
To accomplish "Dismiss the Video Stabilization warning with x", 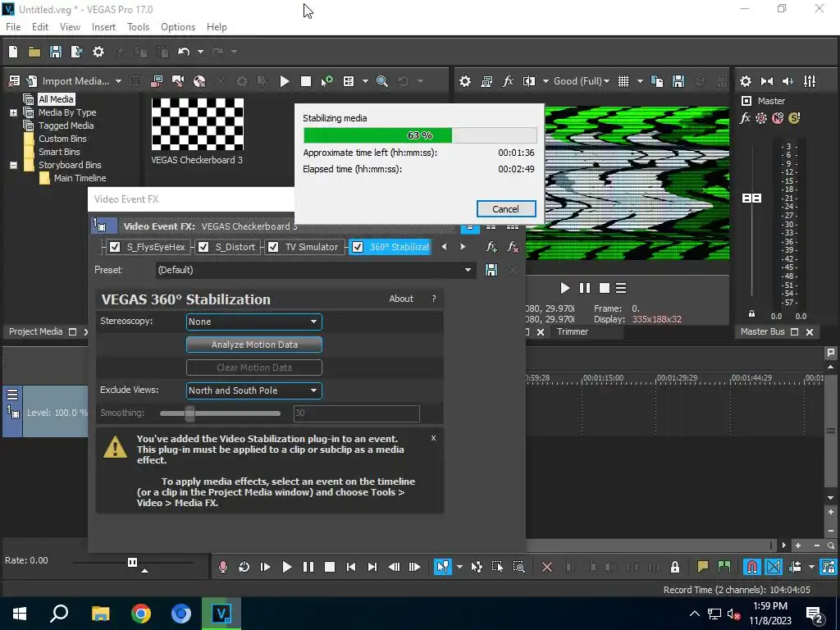I will (x=433, y=438).
